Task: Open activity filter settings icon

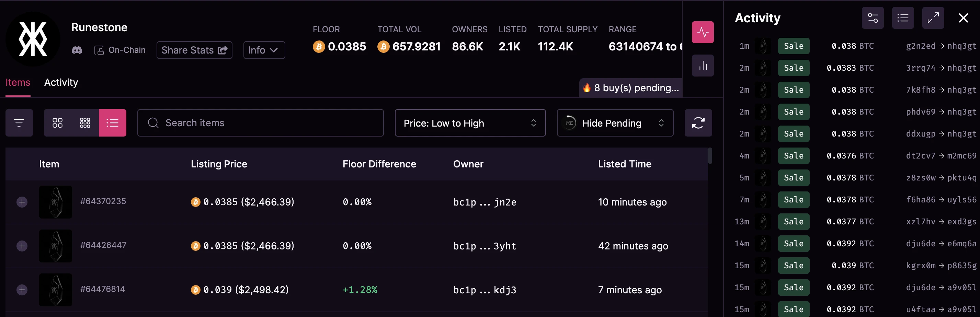Action: click(x=872, y=18)
